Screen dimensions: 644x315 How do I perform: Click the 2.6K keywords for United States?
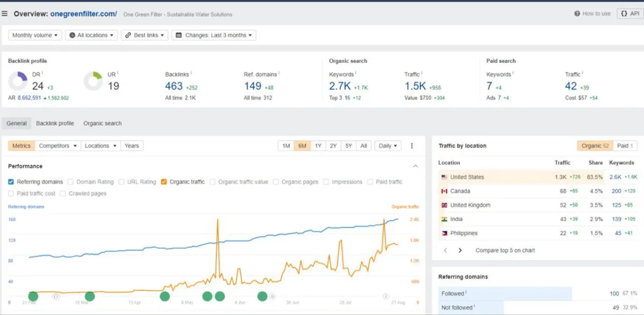click(x=615, y=177)
